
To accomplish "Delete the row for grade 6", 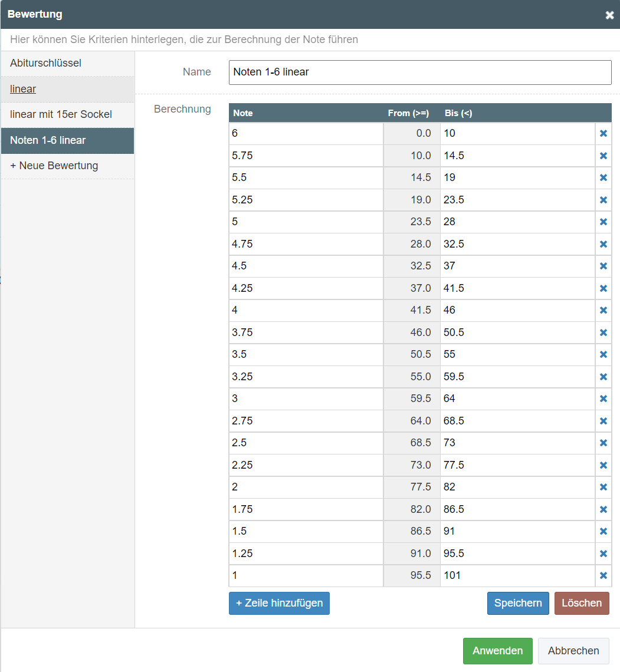I will pyautogui.click(x=603, y=134).
